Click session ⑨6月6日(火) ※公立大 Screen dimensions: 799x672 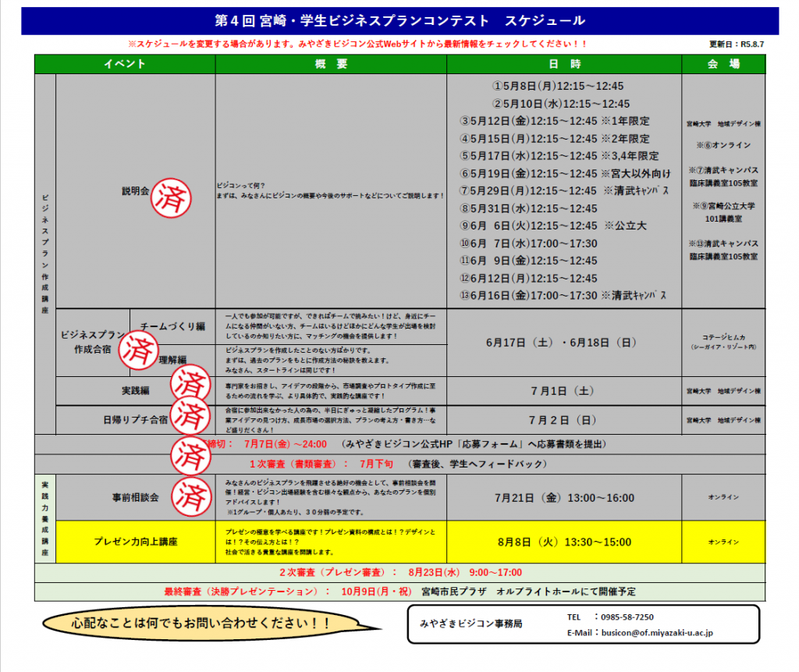[x=553, y=226]
